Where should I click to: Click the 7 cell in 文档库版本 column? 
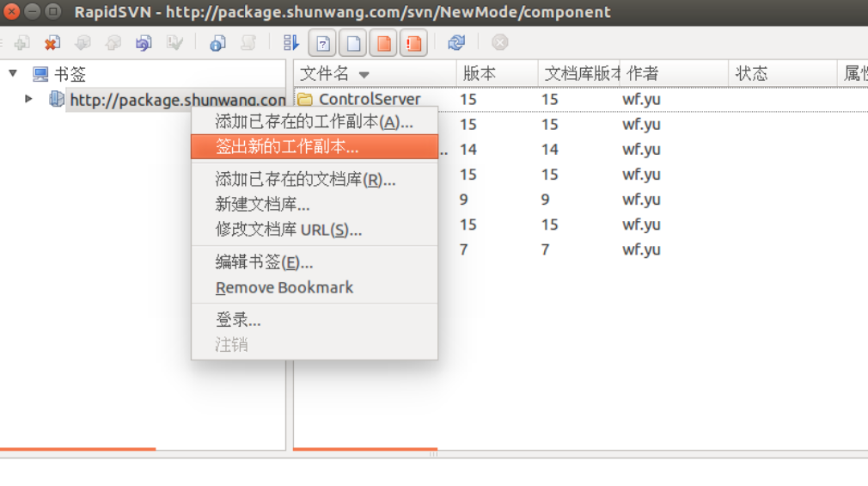545,249
